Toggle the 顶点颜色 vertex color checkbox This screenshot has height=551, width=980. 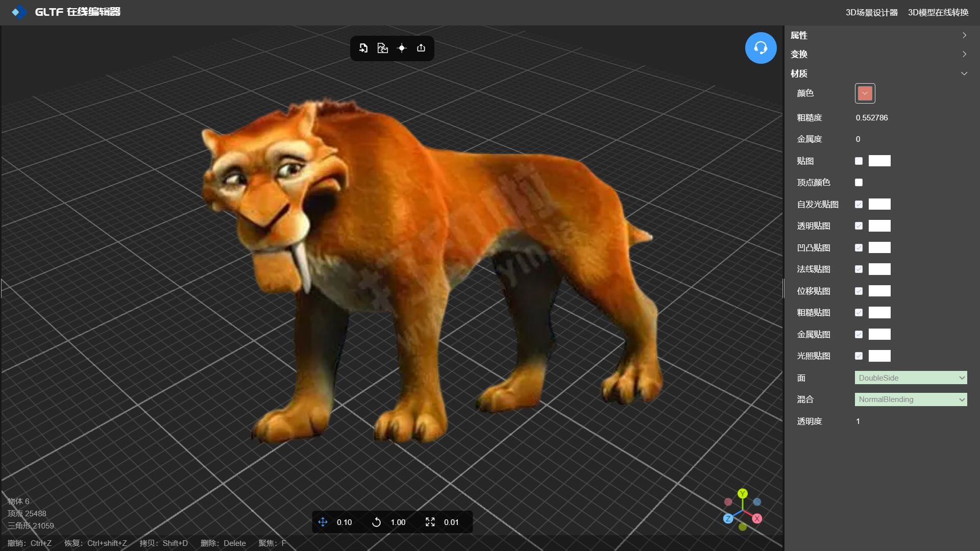point(859,182)
